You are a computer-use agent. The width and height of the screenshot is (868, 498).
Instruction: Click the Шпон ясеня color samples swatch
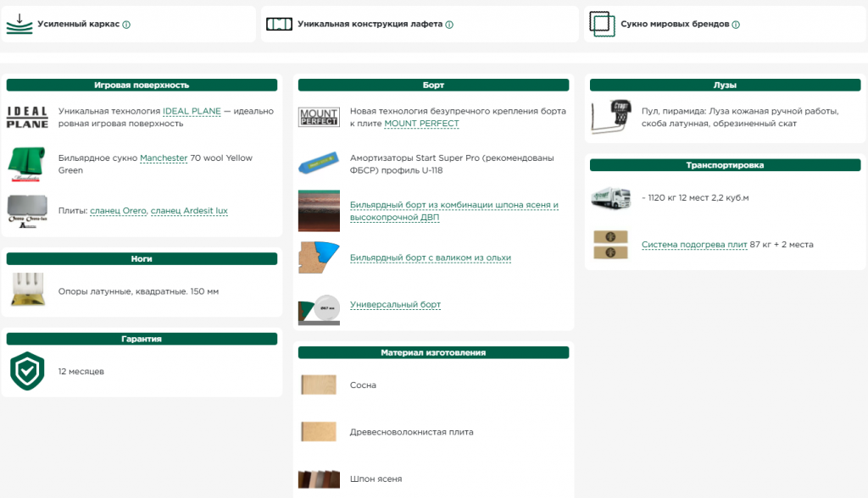(319, 479)
